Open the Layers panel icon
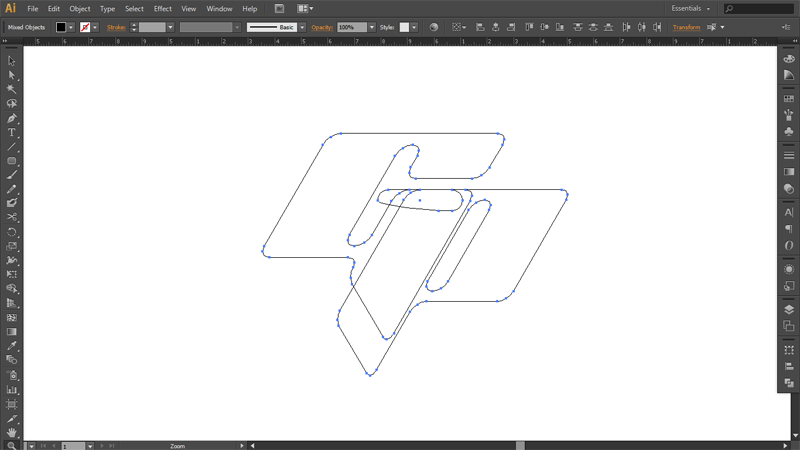Image resolution: width=800 pixels, height=450 pixels. point(789,310)
